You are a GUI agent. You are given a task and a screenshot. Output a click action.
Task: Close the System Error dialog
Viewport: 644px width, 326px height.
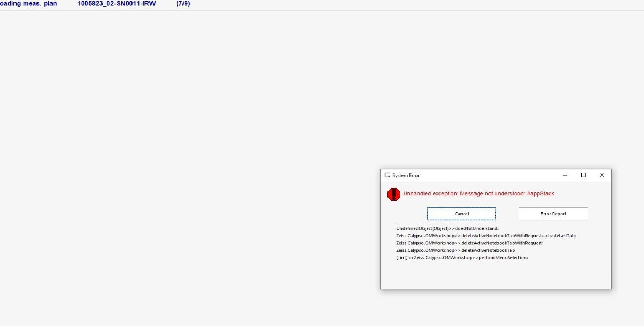tap(602, 175)
